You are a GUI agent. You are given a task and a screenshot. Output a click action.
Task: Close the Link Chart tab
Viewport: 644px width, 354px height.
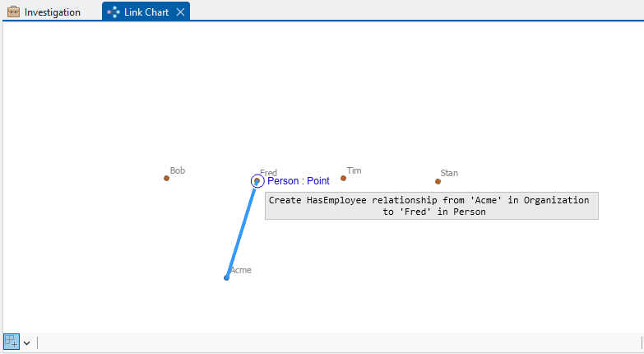(x=180, y=12)
